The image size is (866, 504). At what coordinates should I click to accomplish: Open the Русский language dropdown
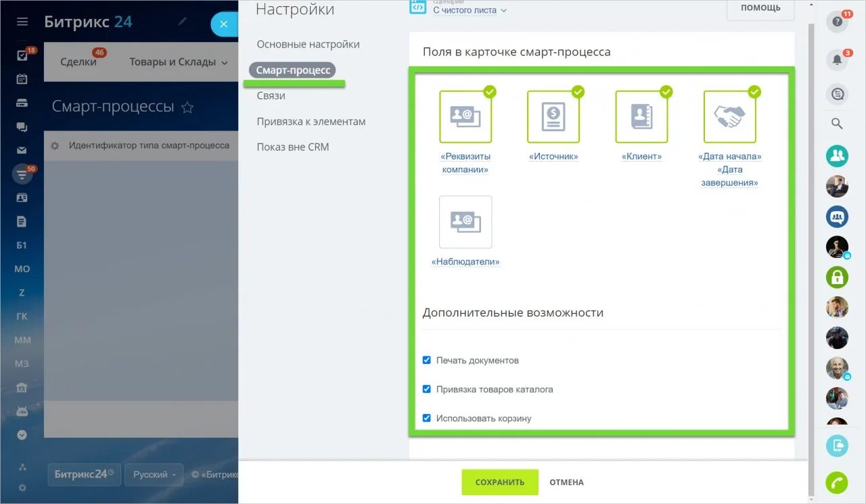(154, 474)
